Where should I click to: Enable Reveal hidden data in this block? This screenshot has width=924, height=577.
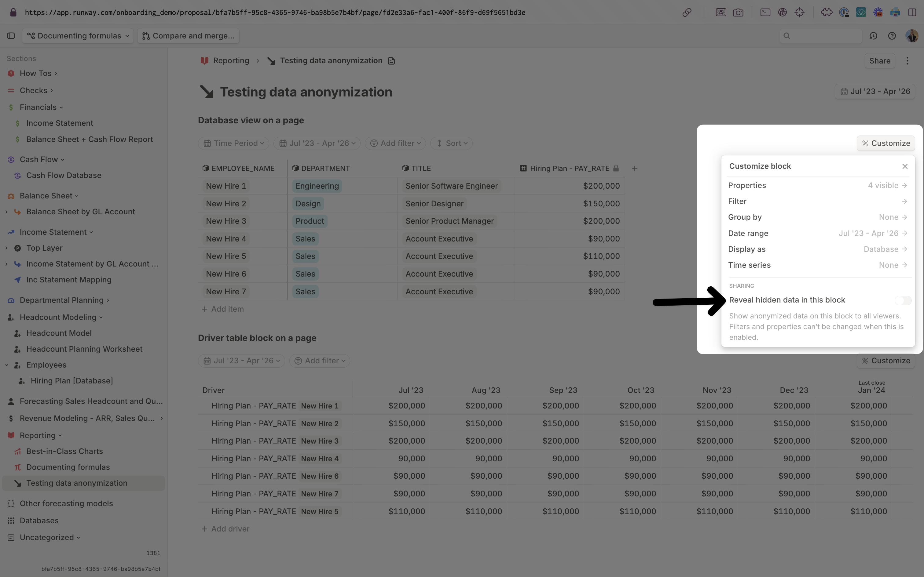[903, 300]
